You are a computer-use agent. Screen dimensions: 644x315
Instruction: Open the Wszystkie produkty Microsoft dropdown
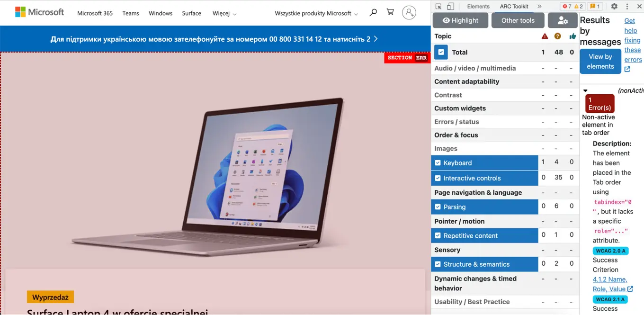point(316,13)
